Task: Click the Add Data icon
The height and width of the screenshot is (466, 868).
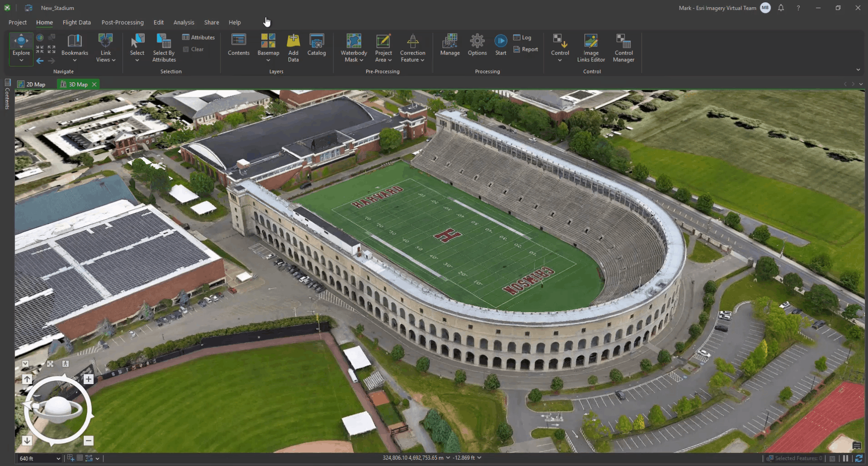Action: click(x=293, y=41)
